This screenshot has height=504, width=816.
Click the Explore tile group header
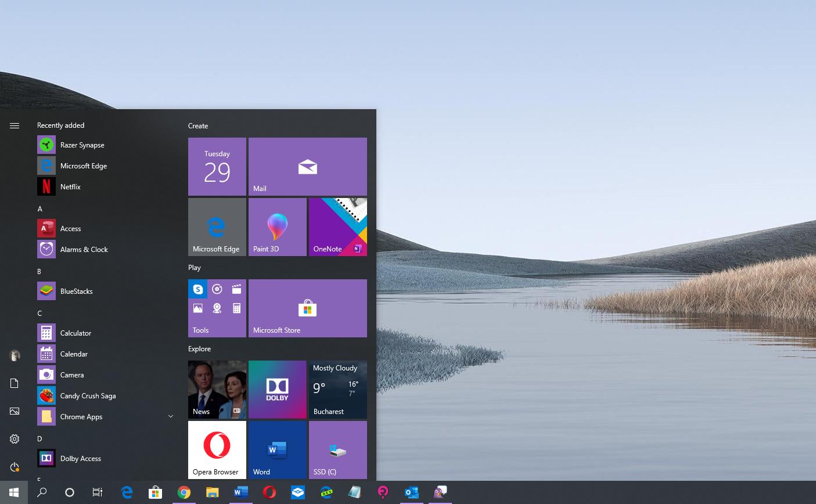pyautogui.click(x=199, y=349)
